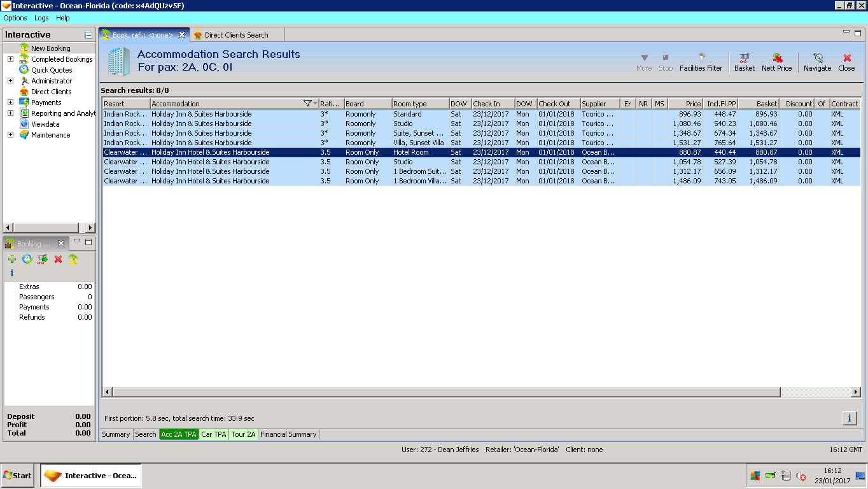Expand the Completed Bookings tree node
The image size is (868, 489).
[10, 59]
